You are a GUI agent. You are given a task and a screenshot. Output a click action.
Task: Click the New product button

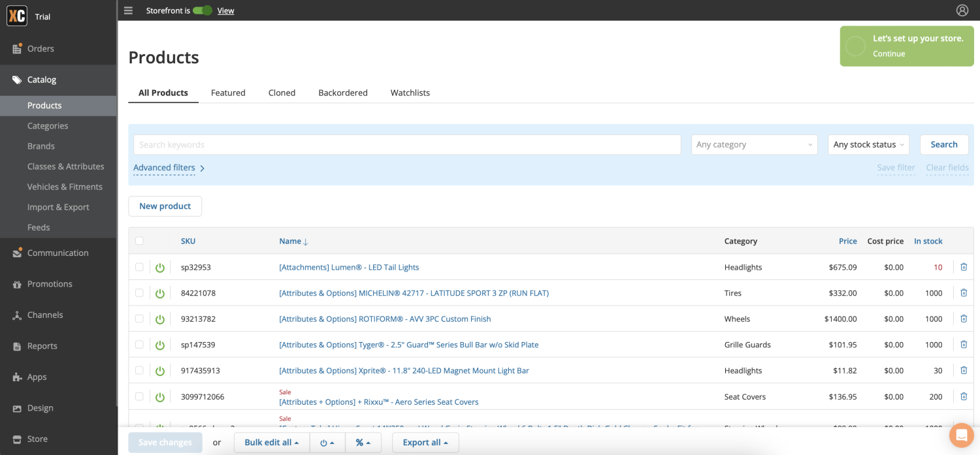coord(165,206)
